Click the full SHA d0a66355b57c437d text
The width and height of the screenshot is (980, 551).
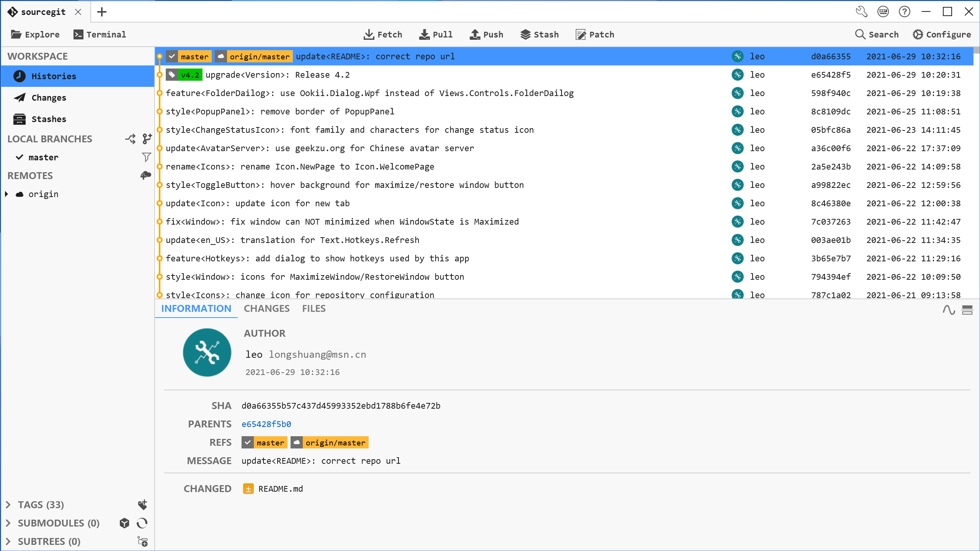coord(341,406)
